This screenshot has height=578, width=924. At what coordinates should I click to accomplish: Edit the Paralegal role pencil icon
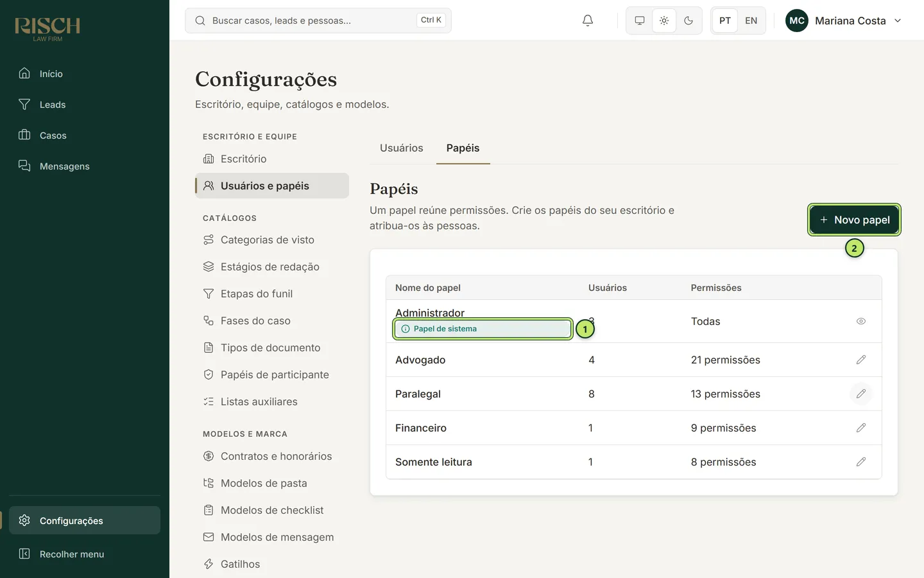coord(861,394)
